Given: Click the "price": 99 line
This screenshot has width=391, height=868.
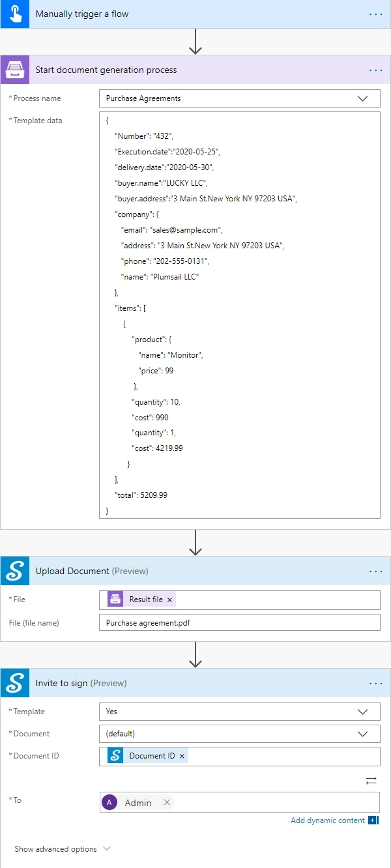Looking at the screenshot, I should pyautogui.click(x=156, y=370).
